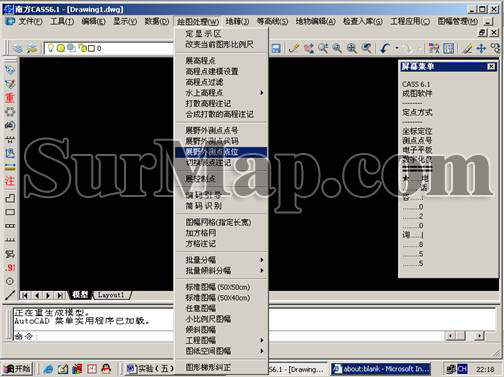Click the 开始 Start button
Image resolution: width=504 pixels, height=377 pixels.
tap(17, 369)
